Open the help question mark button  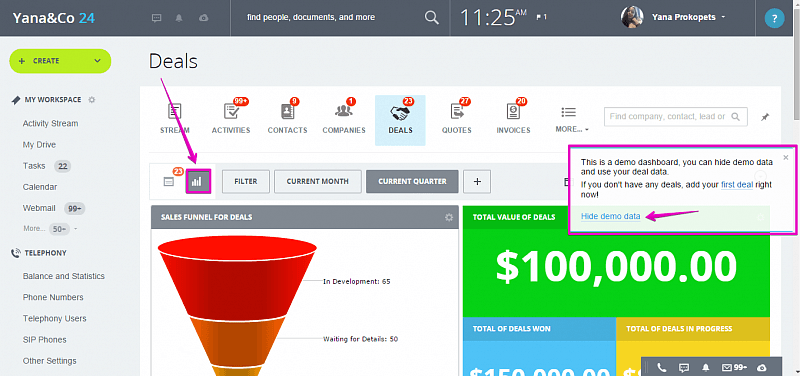pyautogui.click(x=774, y=19)
